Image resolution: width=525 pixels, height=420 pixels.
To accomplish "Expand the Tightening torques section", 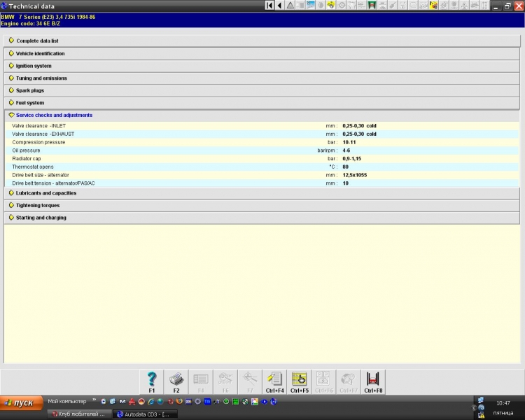I will pyautogui.click(x=262, y=205).
